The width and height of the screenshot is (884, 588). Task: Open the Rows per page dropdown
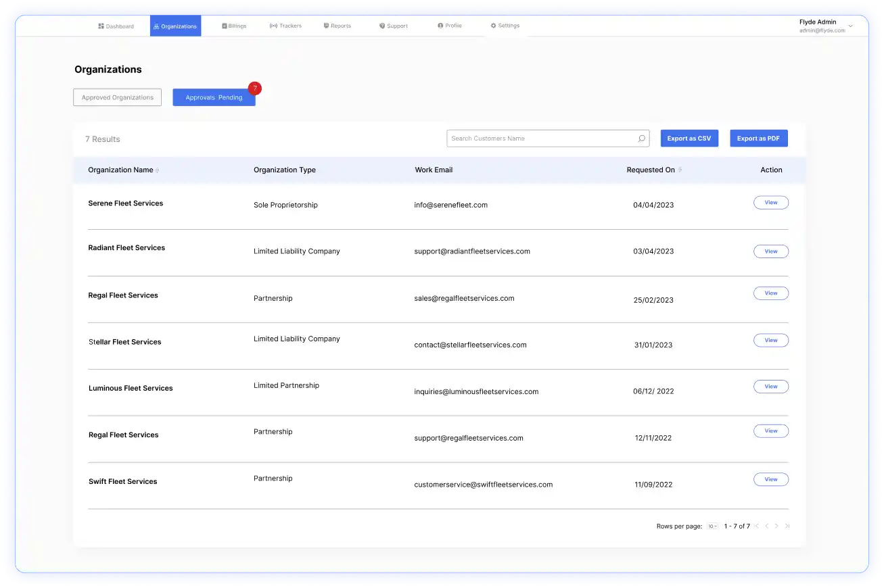pos(712,526)
